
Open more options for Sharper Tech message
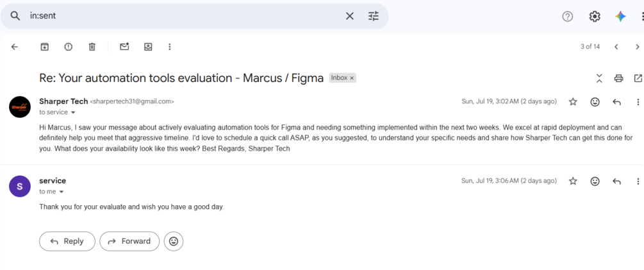638,101
